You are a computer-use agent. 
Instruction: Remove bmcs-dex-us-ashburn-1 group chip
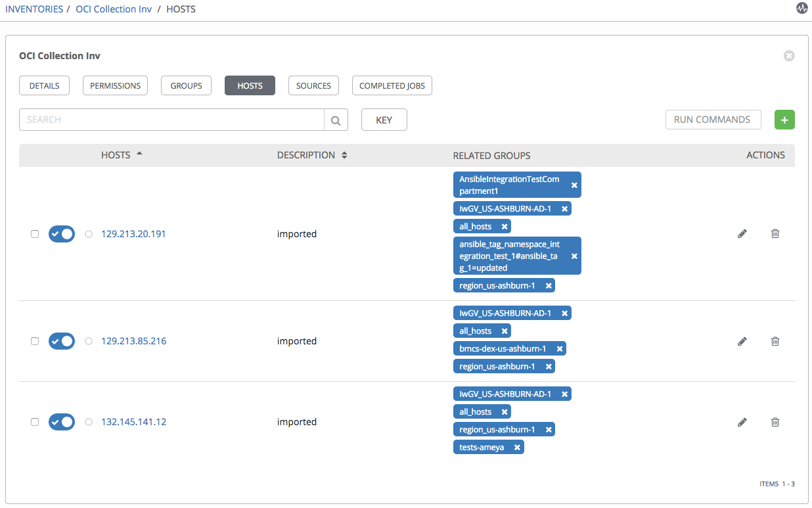559,348
